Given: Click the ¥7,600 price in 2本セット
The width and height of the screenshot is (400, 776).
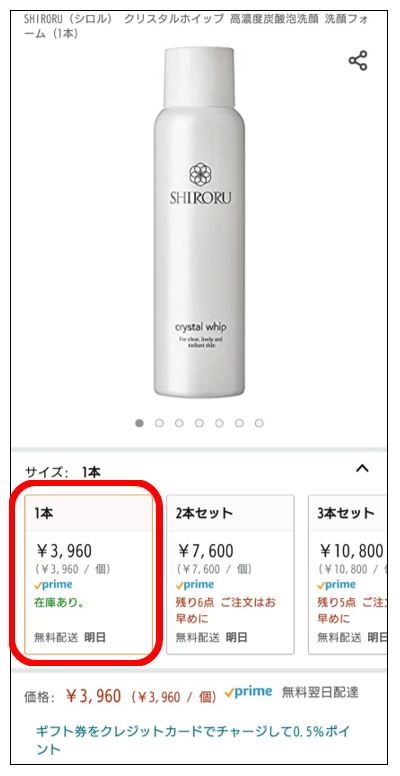Looking at the screenshot, I should point(205,551).
